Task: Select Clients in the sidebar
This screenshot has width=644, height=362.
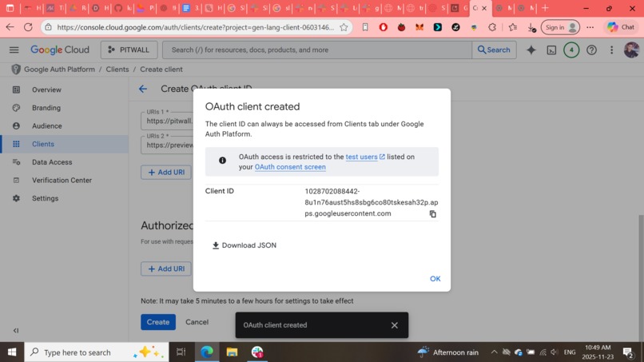Action: 65,144
